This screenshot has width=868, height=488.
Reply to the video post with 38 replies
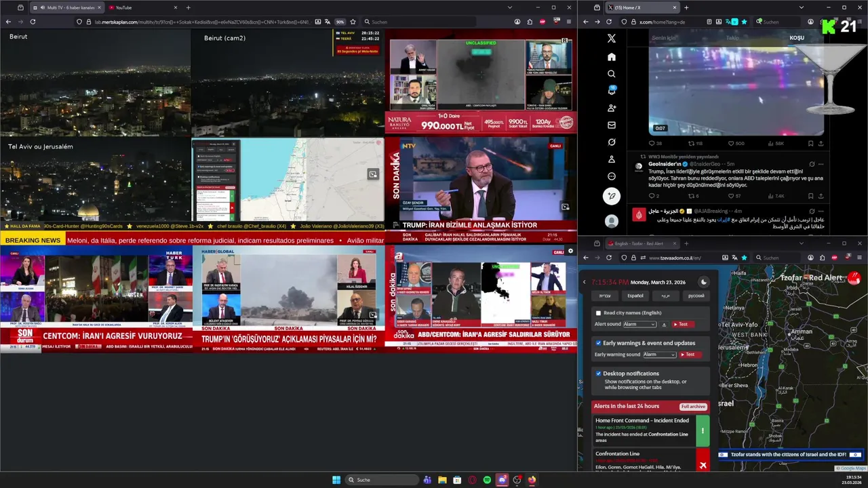click(x=655, y=144)
